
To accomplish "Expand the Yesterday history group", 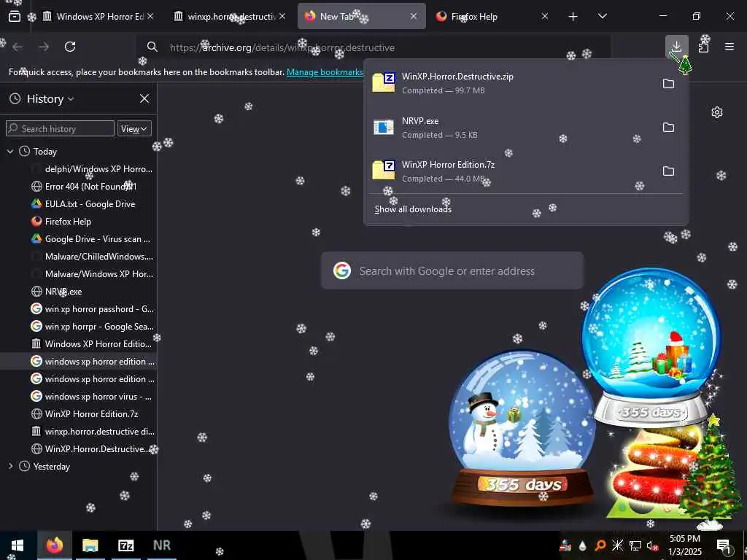I will 10,466.
